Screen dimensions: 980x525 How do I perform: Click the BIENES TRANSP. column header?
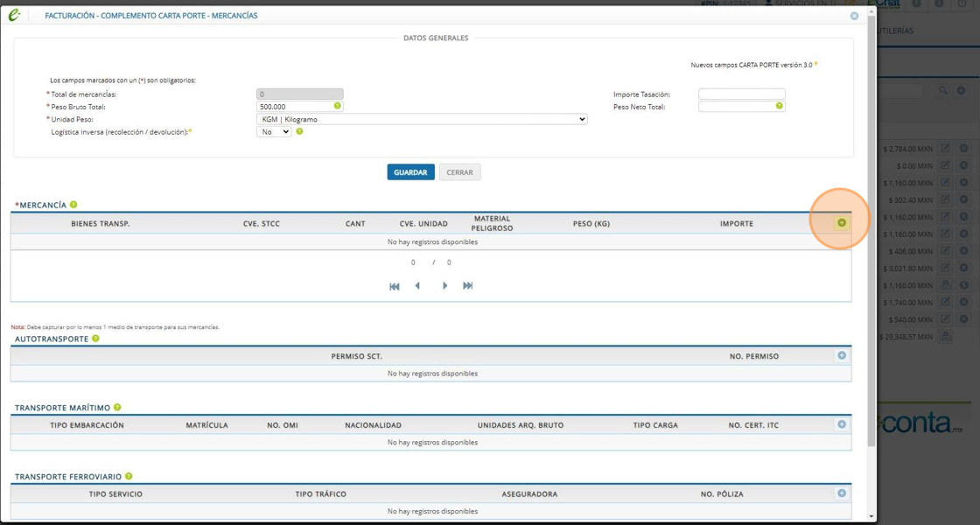point(101,223)
